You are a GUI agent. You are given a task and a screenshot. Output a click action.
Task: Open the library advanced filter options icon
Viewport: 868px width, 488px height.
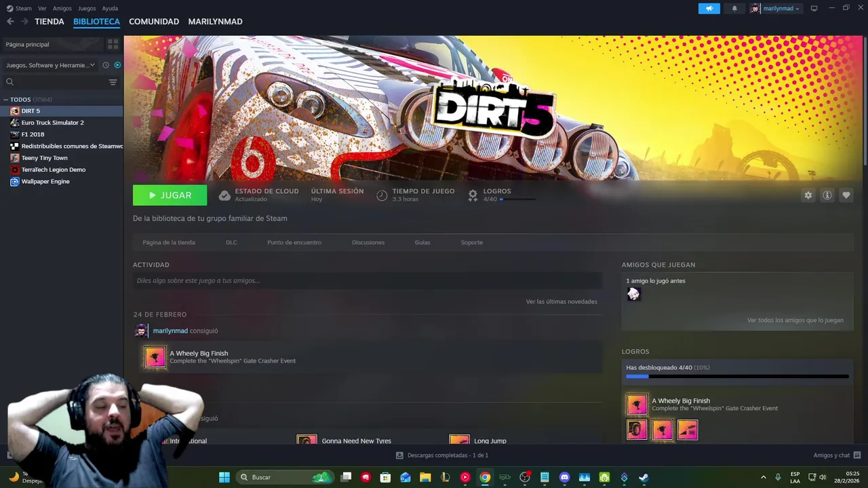coord(113,82)
